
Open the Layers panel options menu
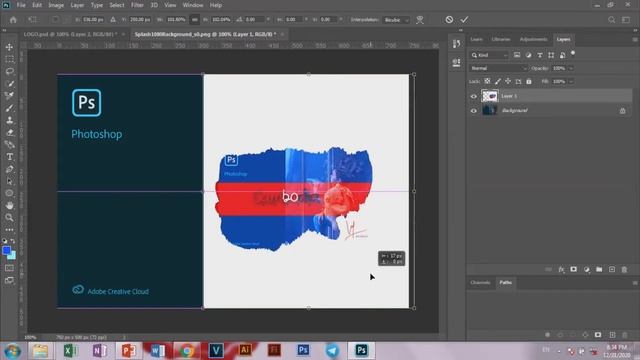click(635, 40)
